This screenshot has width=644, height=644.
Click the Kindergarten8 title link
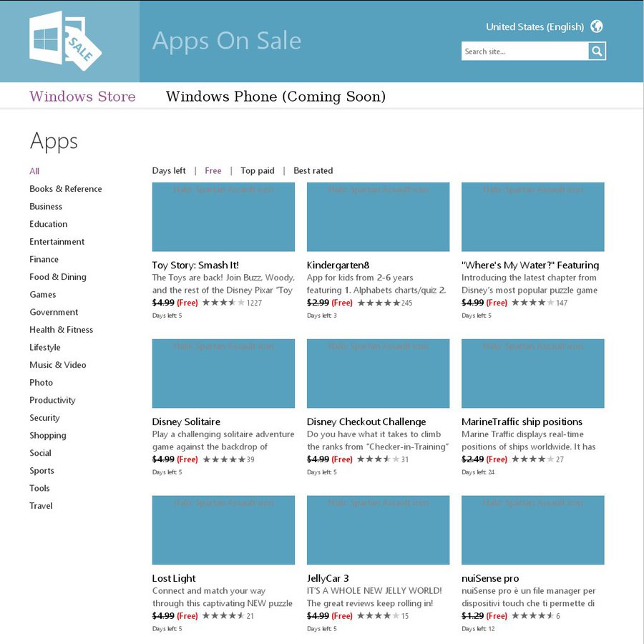pyautogui.click(x=338, y=265)
